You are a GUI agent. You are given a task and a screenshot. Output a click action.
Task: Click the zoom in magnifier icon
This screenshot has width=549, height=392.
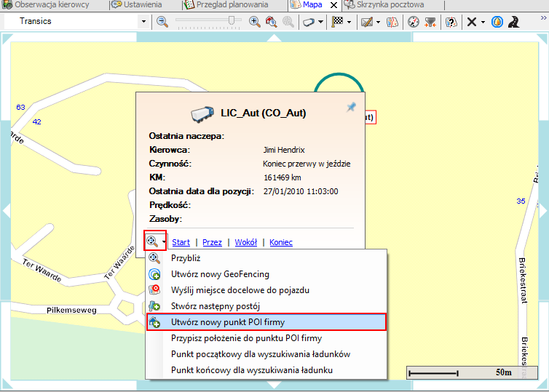255,22
